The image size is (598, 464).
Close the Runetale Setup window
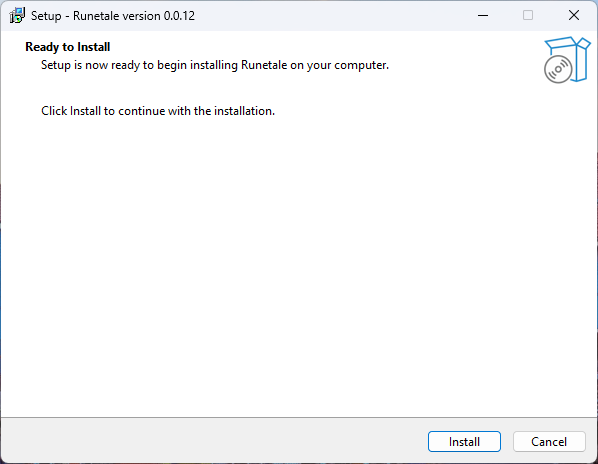click(574, 16)
